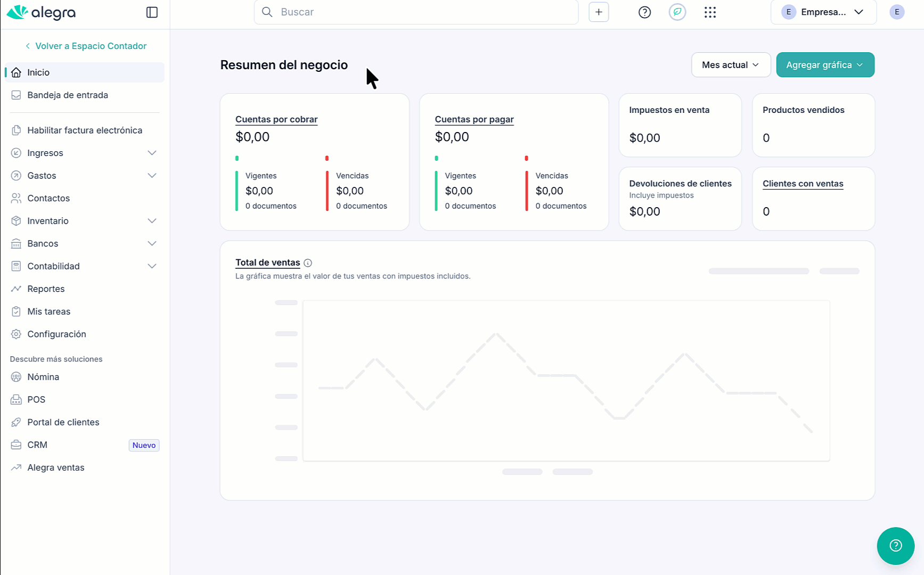Go to Inicio in the sidebar

tap(85, 72)
